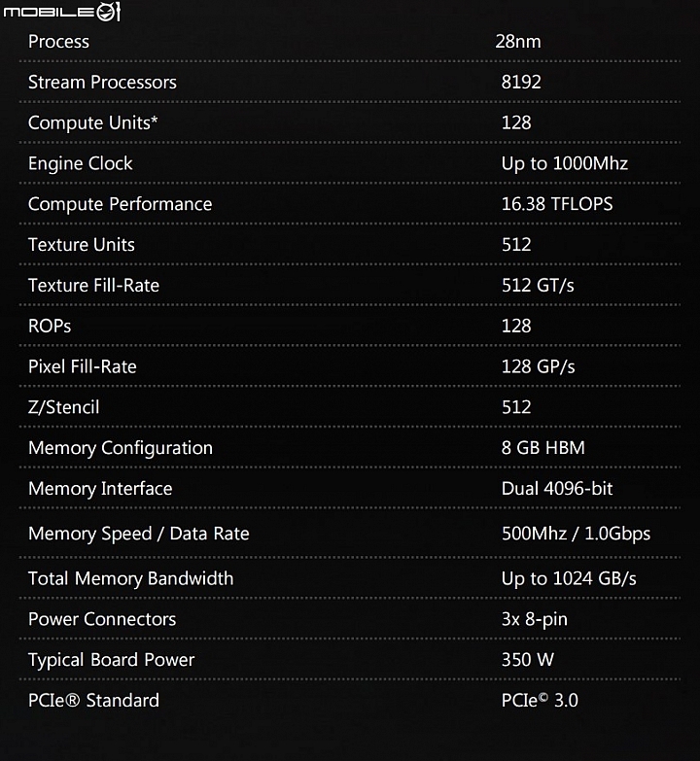Click the 500Mhz / 1.0Gbps value
This screenshot has height=761, width=700.
coord(577,534)
